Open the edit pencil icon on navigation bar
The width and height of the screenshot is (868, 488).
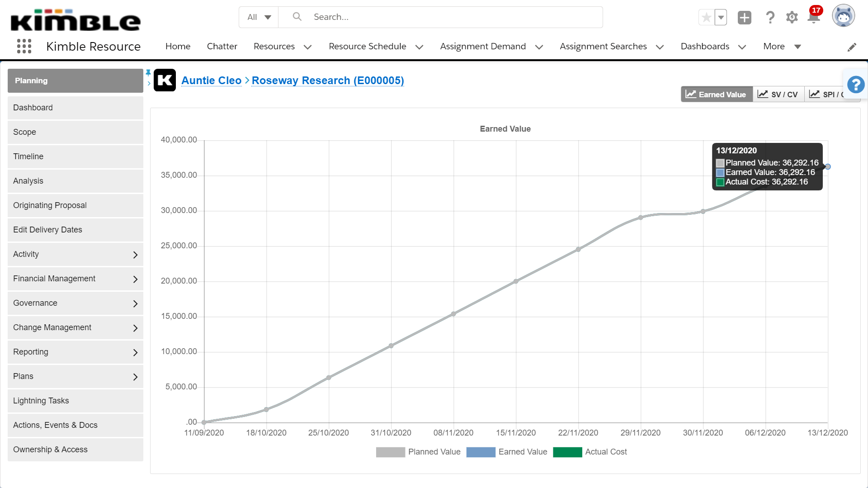pyautogui.click(x=852, y=47)
